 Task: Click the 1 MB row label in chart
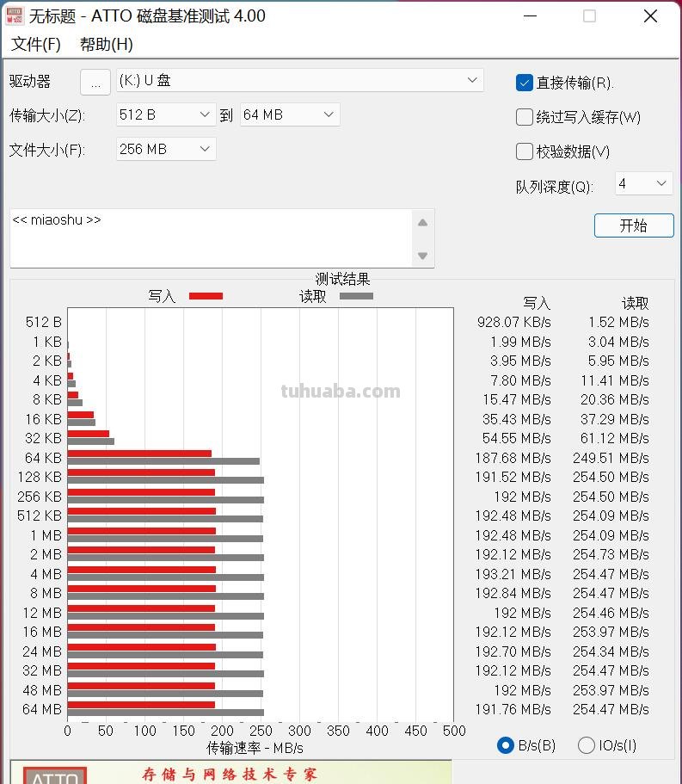tap(46, 535)
